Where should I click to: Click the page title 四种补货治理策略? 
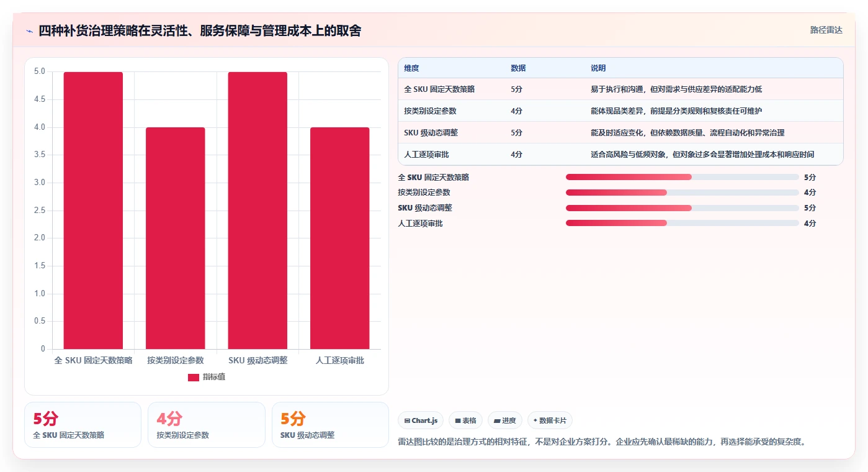point(200,30)
